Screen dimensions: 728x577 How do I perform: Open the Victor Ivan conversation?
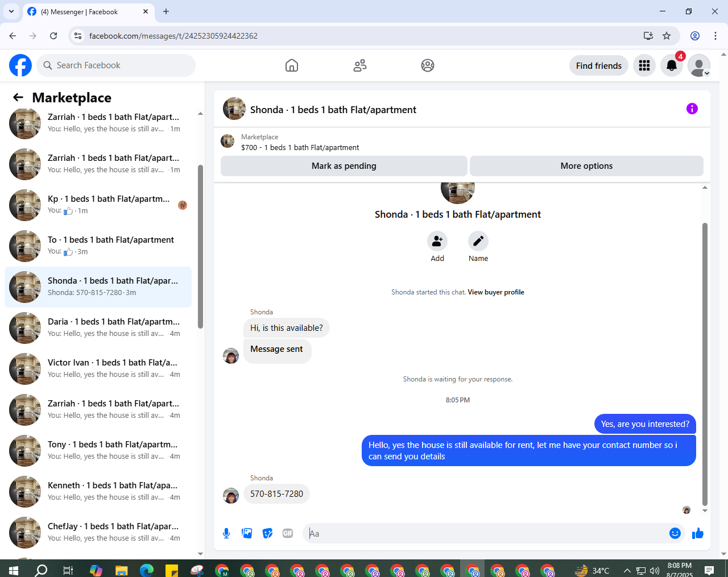tap(98, 369)
